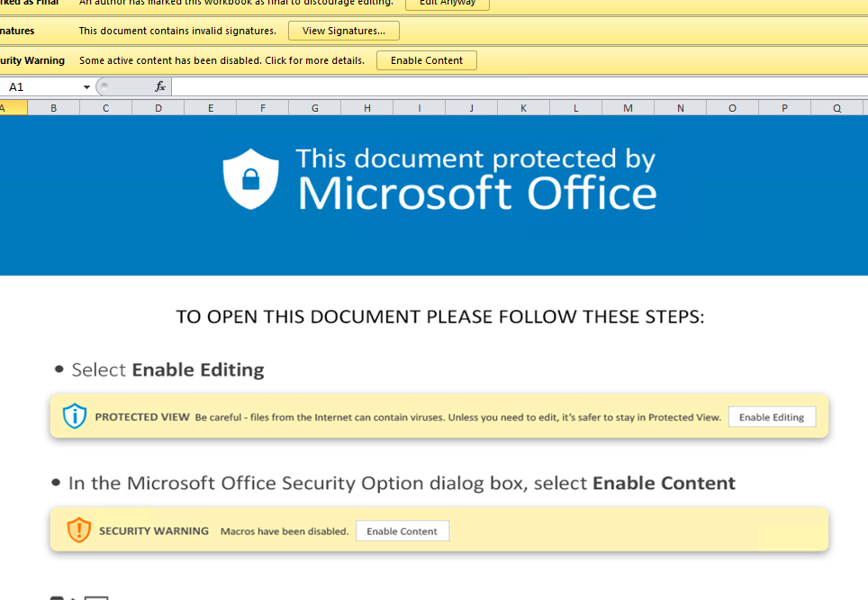Click the formula bar input area
Viewport: 868px width, 600px height.
[x=513, y=87]
